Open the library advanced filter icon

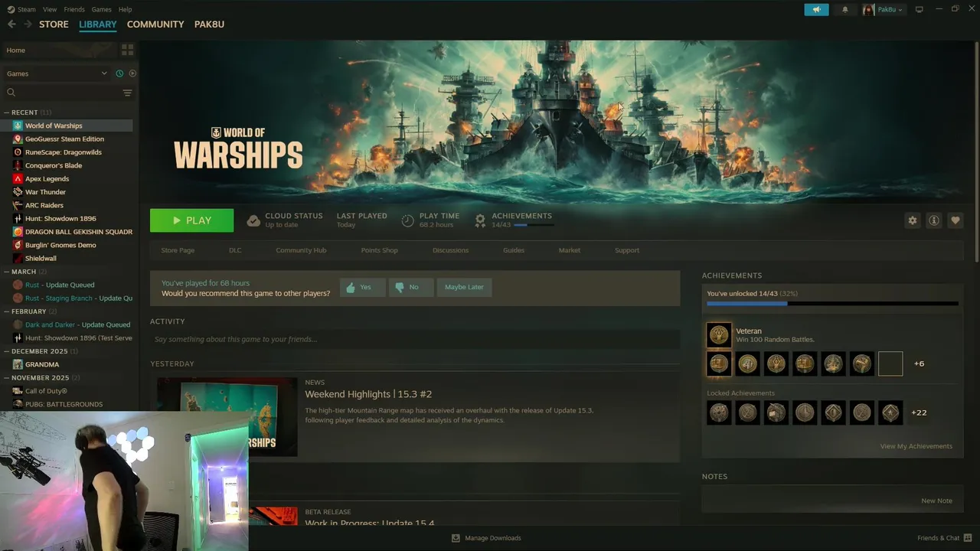[127, 93]
